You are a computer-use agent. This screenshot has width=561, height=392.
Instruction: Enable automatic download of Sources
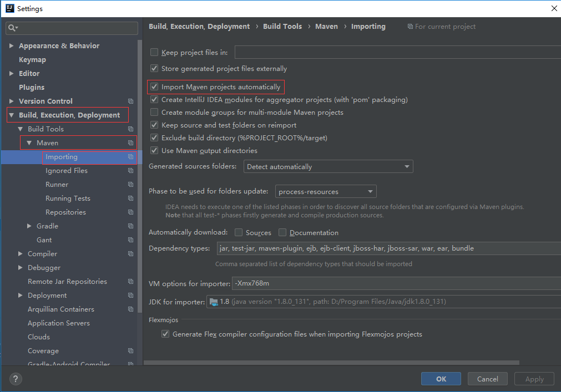point(239,232)
